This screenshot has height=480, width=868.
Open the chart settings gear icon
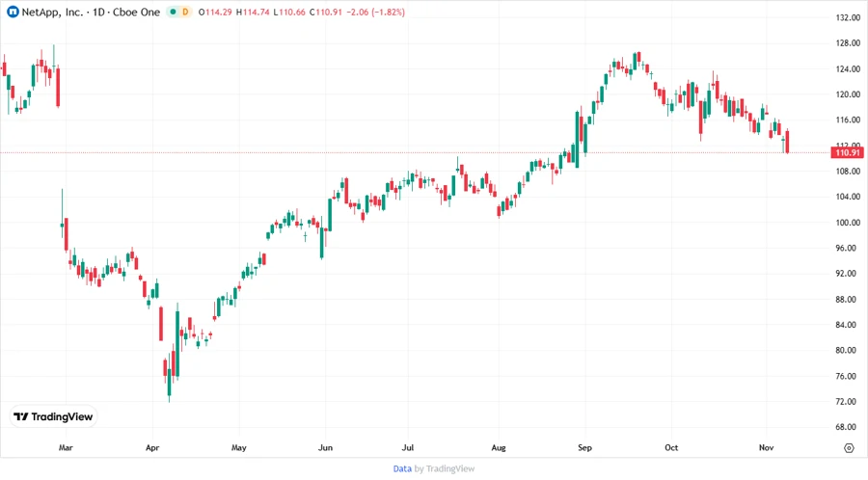[849, 448]
